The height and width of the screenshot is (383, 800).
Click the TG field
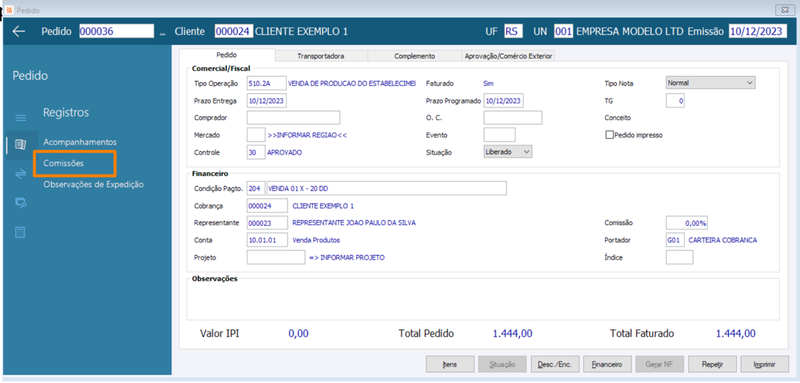676,101
